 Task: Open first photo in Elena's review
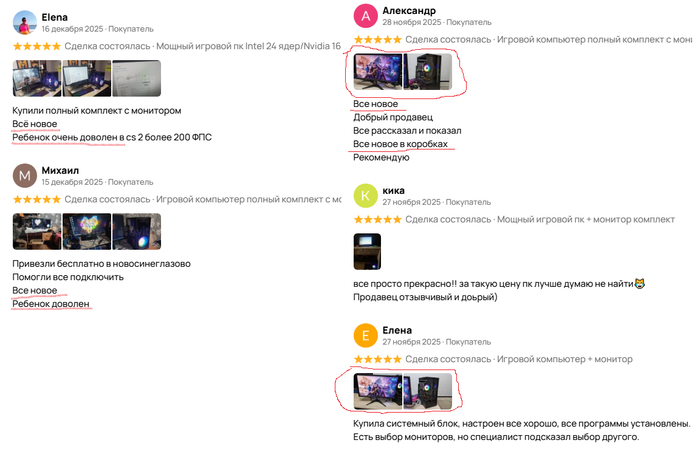(x=37, y=79)
